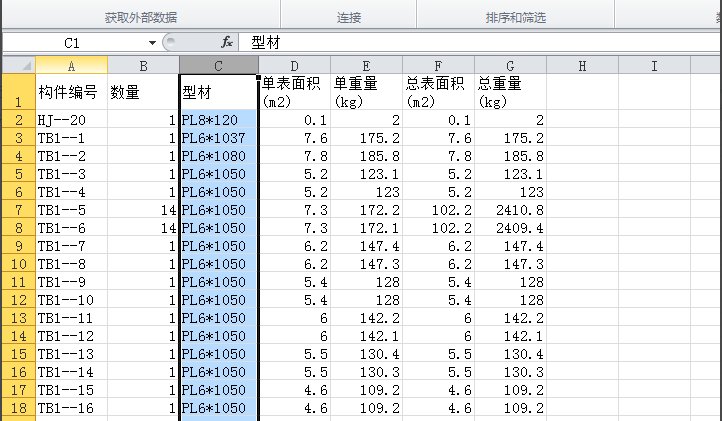
Task: Click cell PL6*1037
Action: coord(219,138)
